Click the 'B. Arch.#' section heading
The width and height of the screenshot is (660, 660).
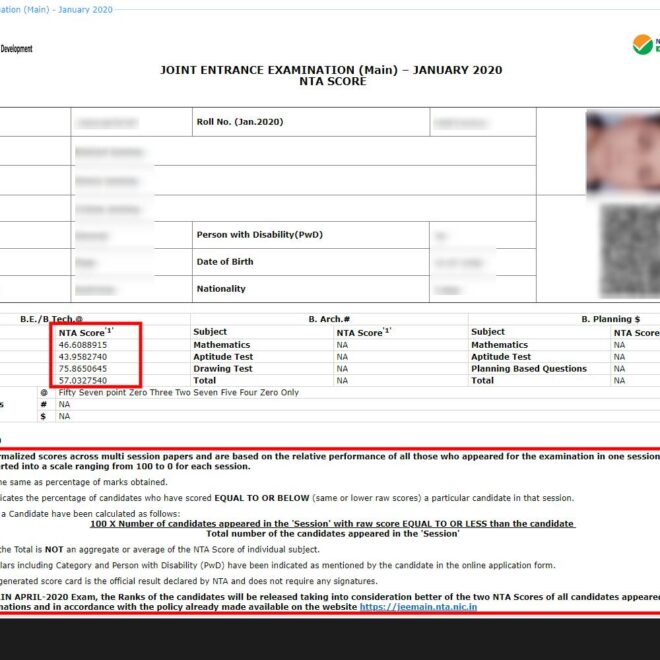(x=328, y=319)
